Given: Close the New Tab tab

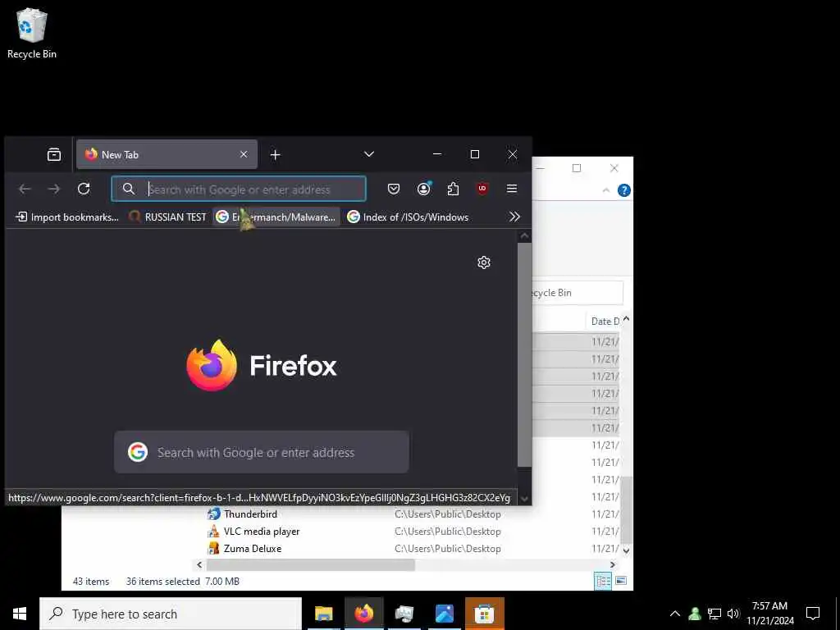Looking at the screenshot, I should 244,154.
